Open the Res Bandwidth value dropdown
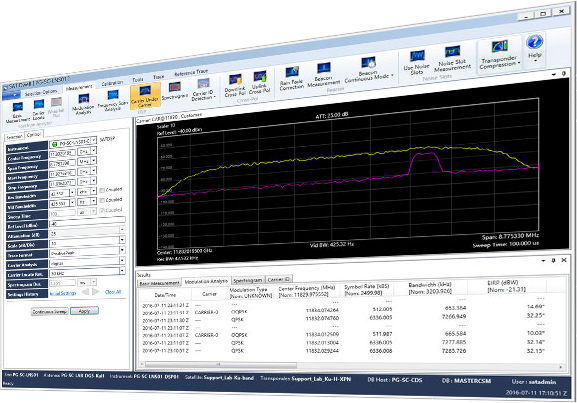577x403 pixels. coord(72,192)
